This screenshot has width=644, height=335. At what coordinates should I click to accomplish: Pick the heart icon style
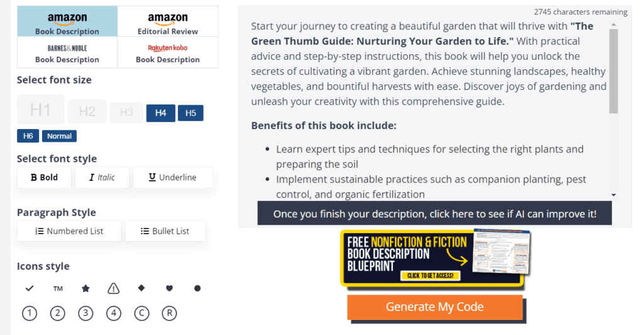(x=169, y=288)
